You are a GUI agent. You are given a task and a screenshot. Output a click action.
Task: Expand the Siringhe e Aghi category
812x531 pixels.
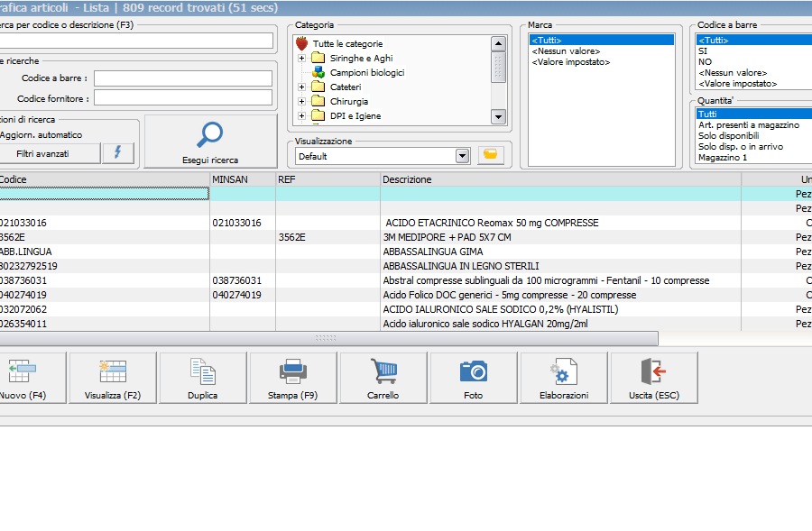point(302,59)
